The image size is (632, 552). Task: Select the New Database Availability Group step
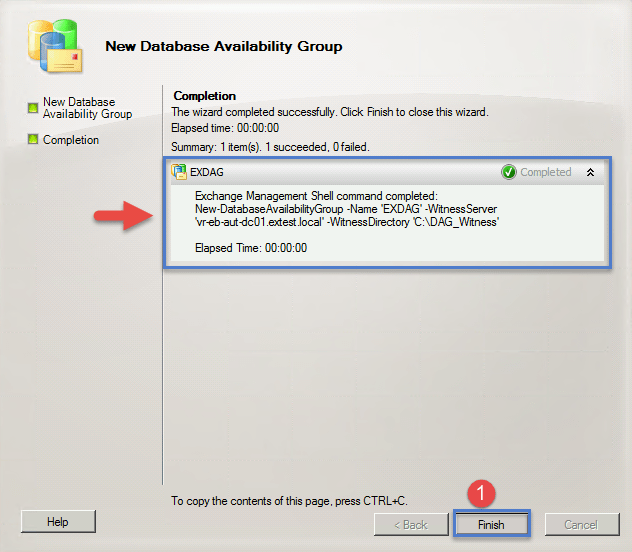[87, 108]
